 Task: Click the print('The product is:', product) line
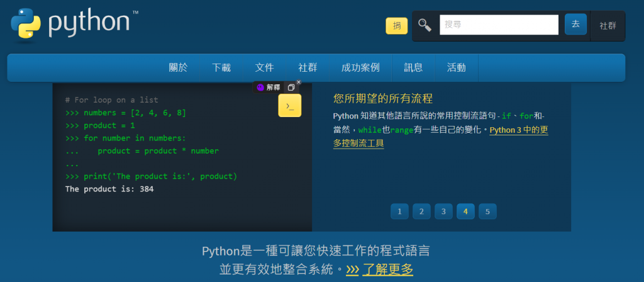point(151,176)
